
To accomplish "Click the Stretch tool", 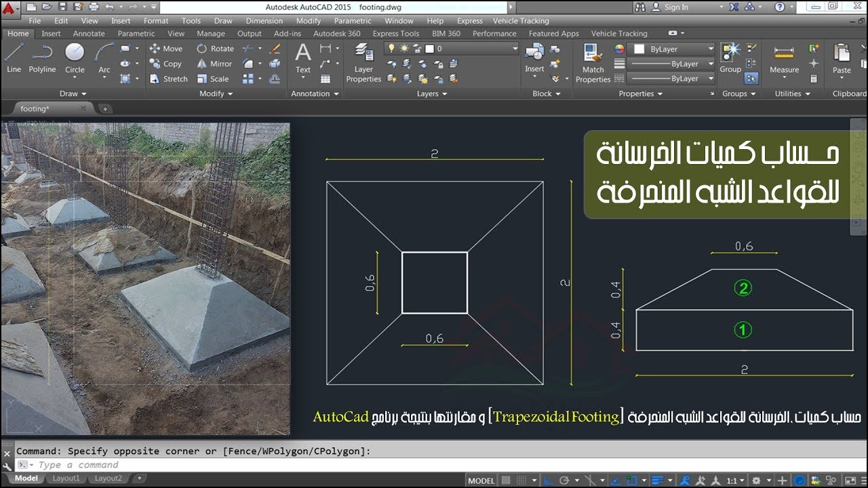I will [x=168, y=79].
